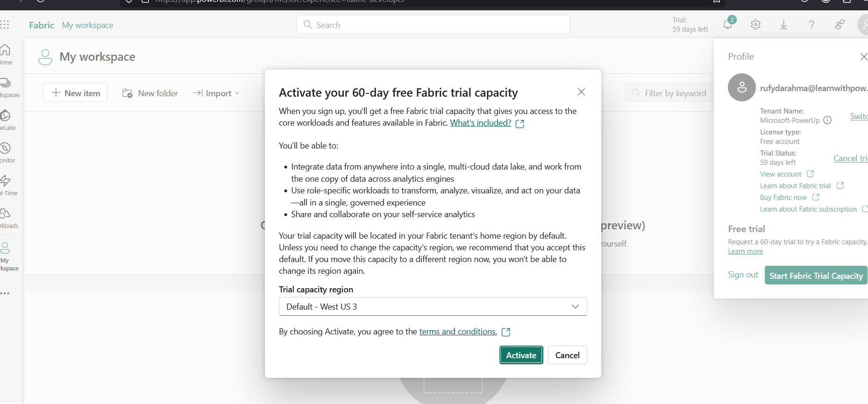The height and width of the screenshot is (404, 868).
Task: Open the Settings gear icon
Action: click(755, 25)
